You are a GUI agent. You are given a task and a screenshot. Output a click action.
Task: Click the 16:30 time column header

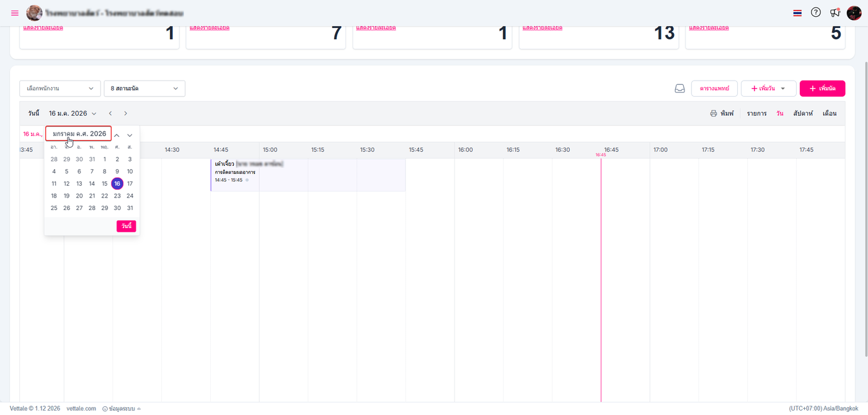[562, 150]
